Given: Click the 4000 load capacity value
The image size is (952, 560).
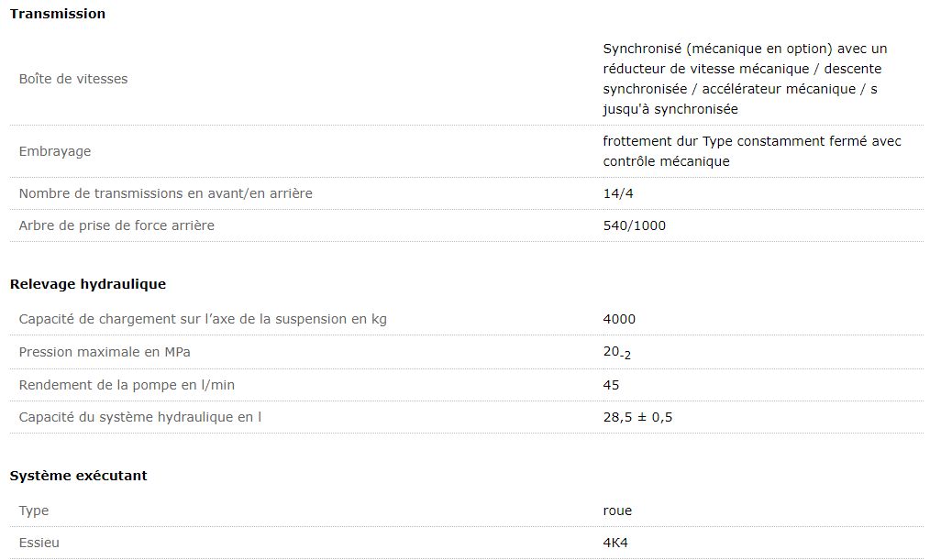Looking at the screenshot, I should [619, 319].
